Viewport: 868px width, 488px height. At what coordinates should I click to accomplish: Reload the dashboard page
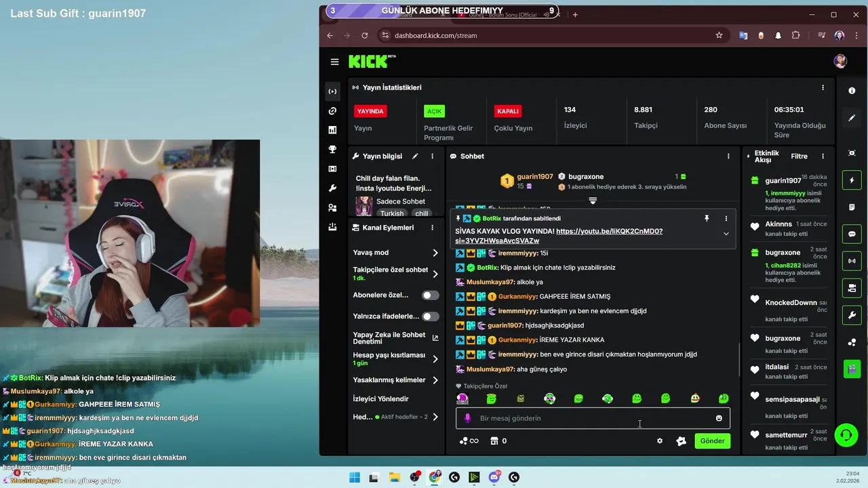pos(365,35)
